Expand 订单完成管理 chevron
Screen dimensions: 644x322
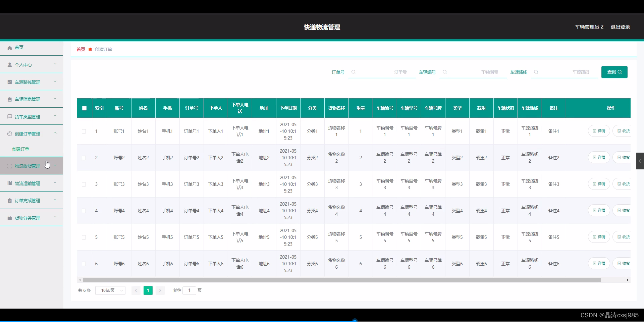(x=55, y=200)
